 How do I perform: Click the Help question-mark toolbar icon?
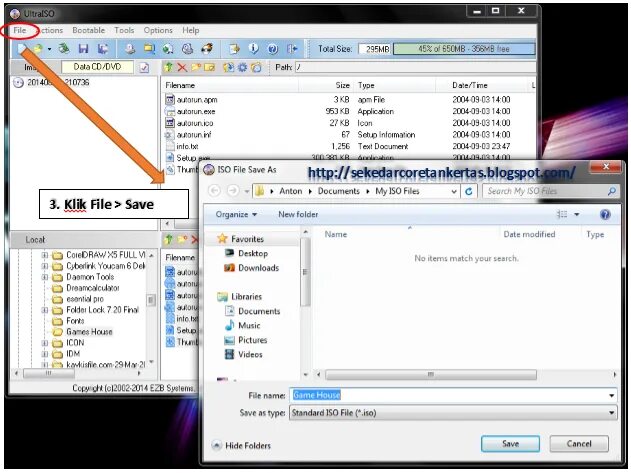tap(273, 49)
